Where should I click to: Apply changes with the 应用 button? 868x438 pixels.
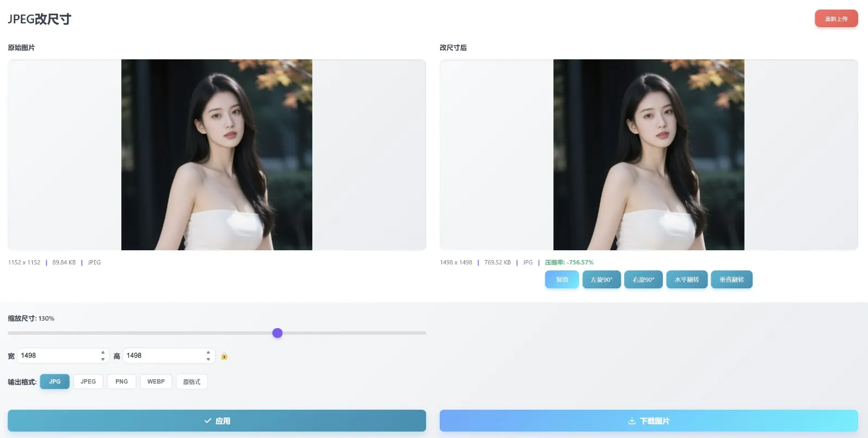click(217, 421)
